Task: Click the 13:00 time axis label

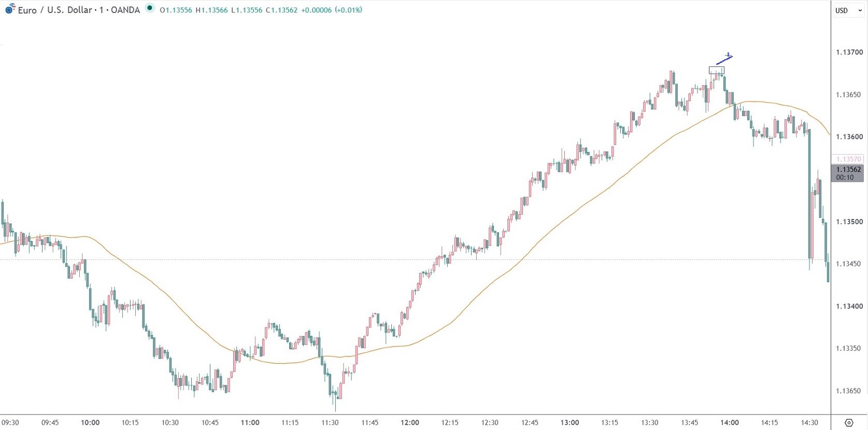Action: pos(570,423)
